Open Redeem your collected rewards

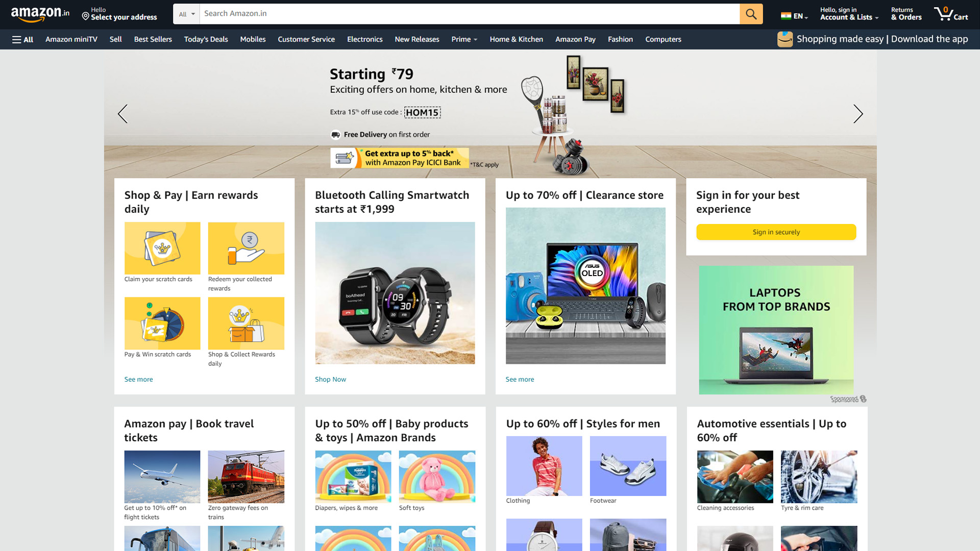click(246, 248)
